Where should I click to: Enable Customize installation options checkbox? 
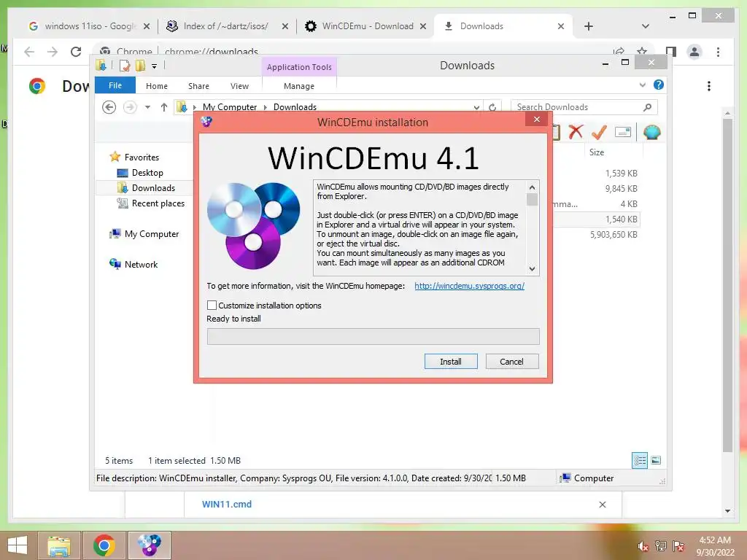pyautogui.click(x=212, y=306)
